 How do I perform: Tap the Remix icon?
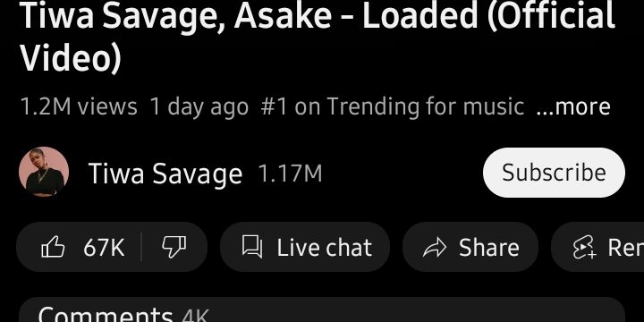(x=584, y=247)
